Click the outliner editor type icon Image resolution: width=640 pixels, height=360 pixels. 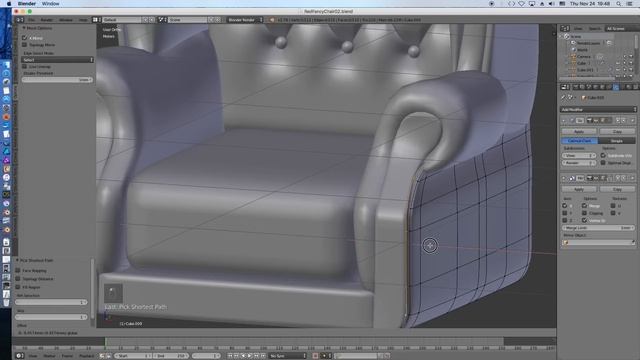pyautogui.click(x=565, y=29)
